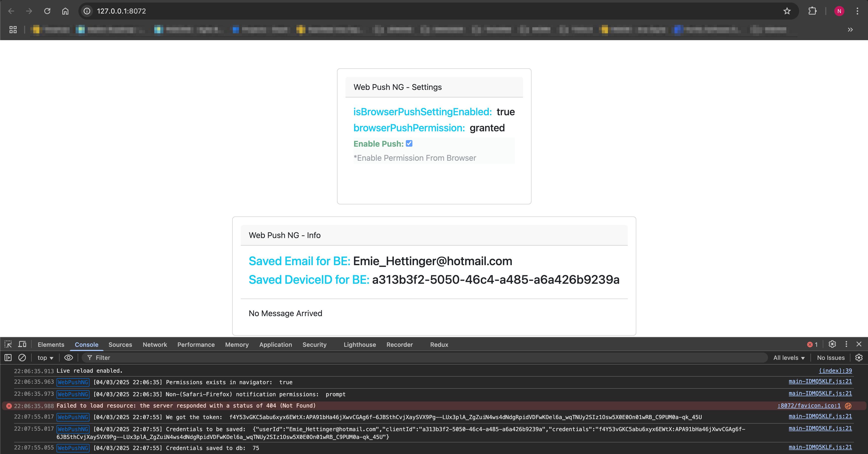The image size is (868, 454).
Task: Open Chrome three-dot menu
Action: pyautogui.click(x=857, y=11)
